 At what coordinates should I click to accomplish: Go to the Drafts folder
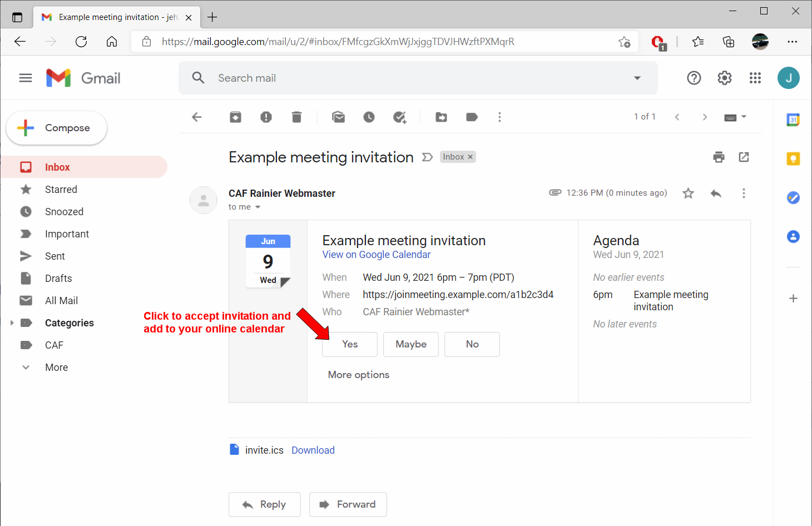[58, 279]
